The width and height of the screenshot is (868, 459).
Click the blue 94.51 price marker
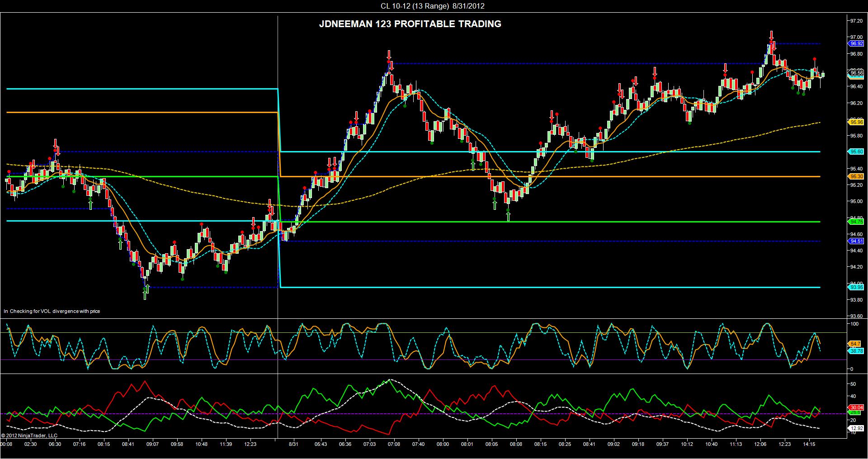857,241
